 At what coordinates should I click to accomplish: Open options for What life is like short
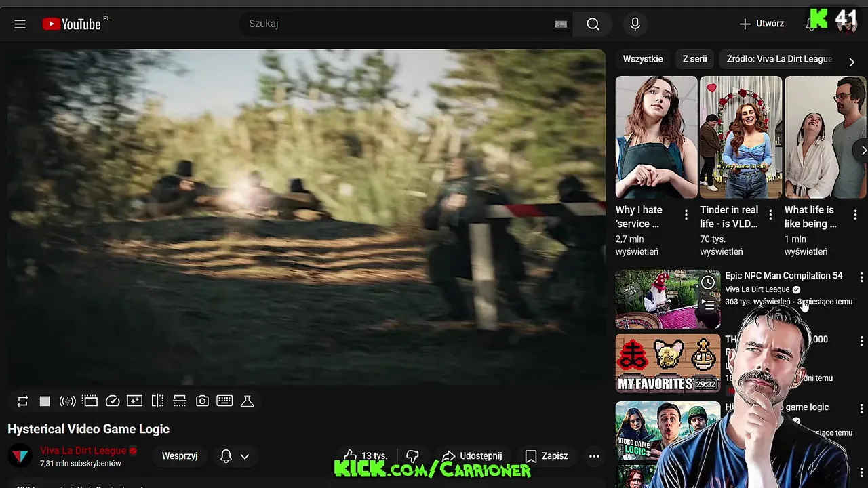855,215
